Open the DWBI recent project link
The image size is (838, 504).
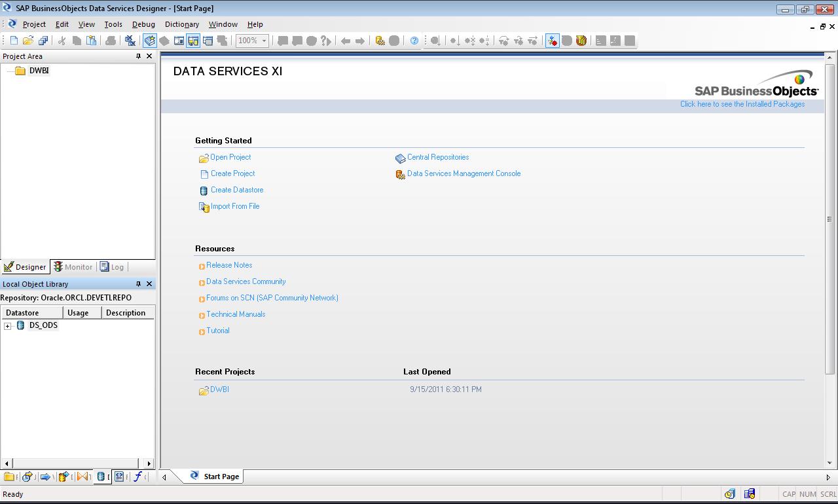(219, 389)
